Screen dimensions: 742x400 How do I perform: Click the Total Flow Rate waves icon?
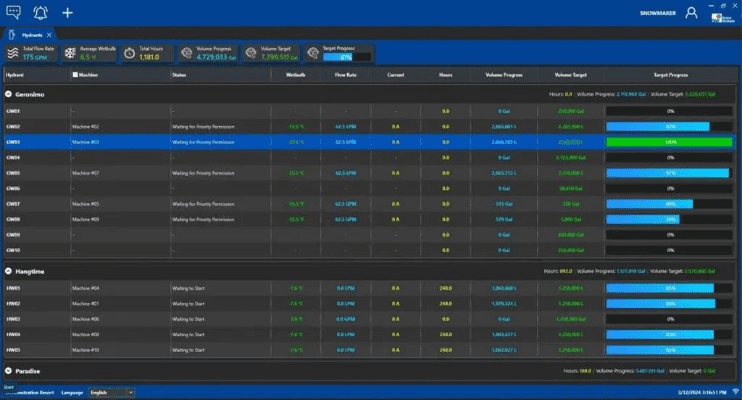pyautogui.click(x=12, y=53)
